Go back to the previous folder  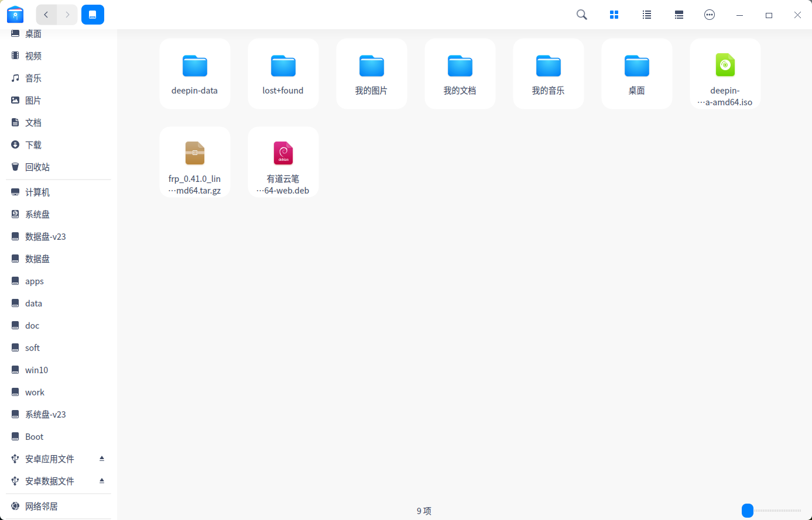tap(46, 15)
